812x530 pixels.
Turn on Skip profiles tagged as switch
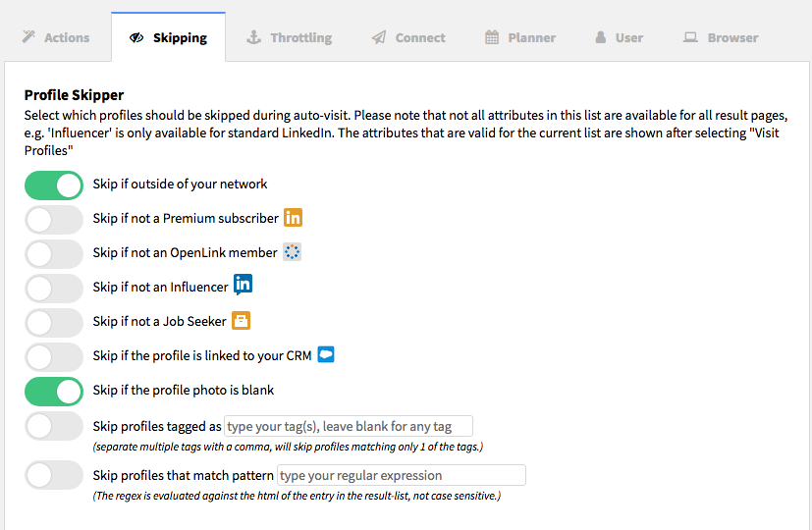click(x=54, y=426)
